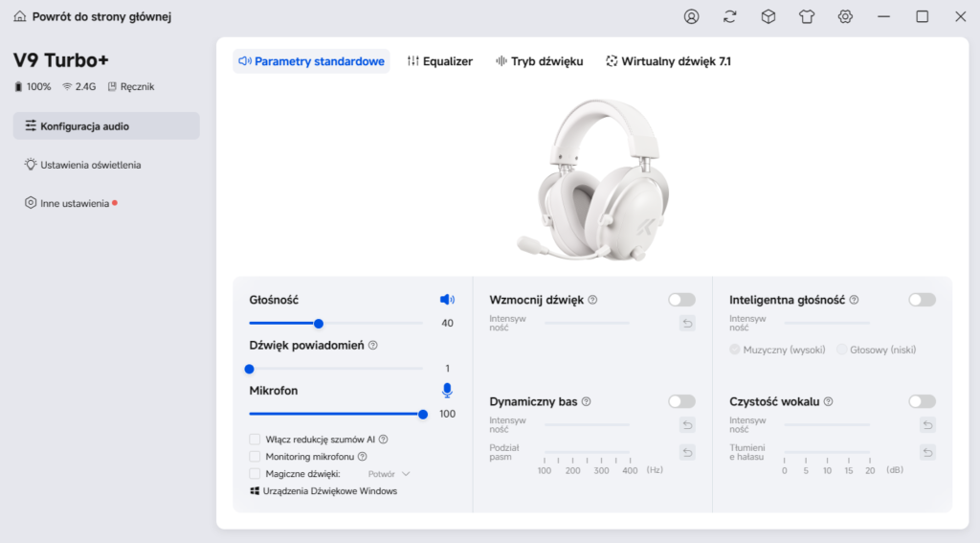Click the V9 Turbo+ device title
Viewport: 980px width, 543px height.
click(x=61, y=60)
